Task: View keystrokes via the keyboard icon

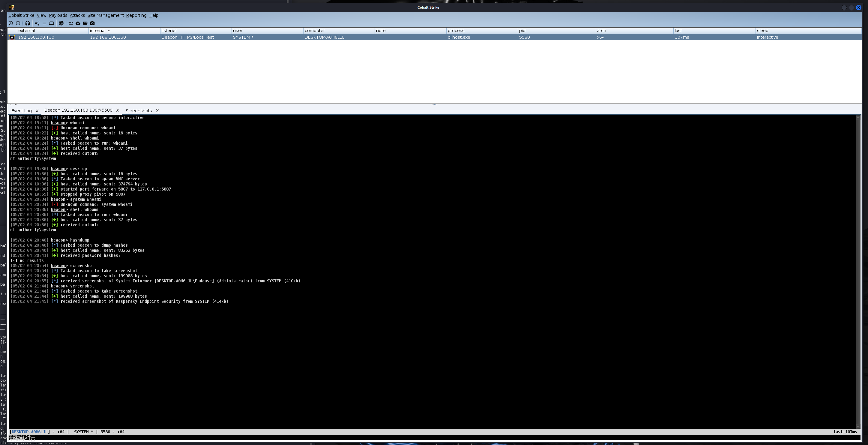Action: 85,23
